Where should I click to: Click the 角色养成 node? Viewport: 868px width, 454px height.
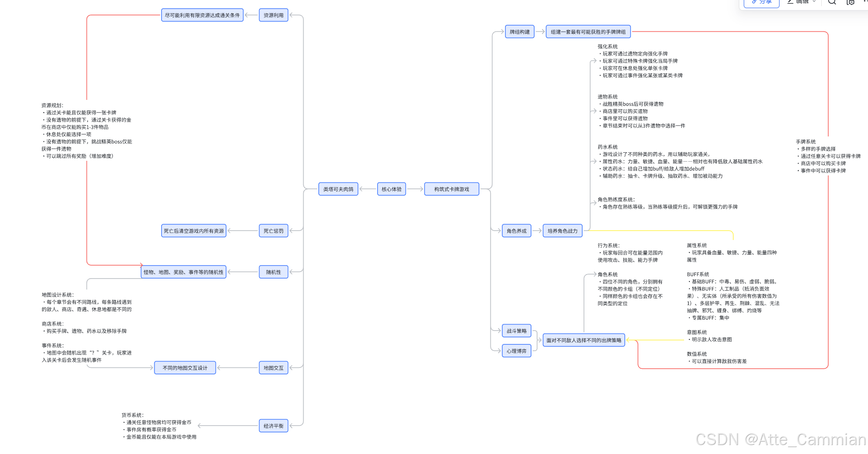point(516,231)
